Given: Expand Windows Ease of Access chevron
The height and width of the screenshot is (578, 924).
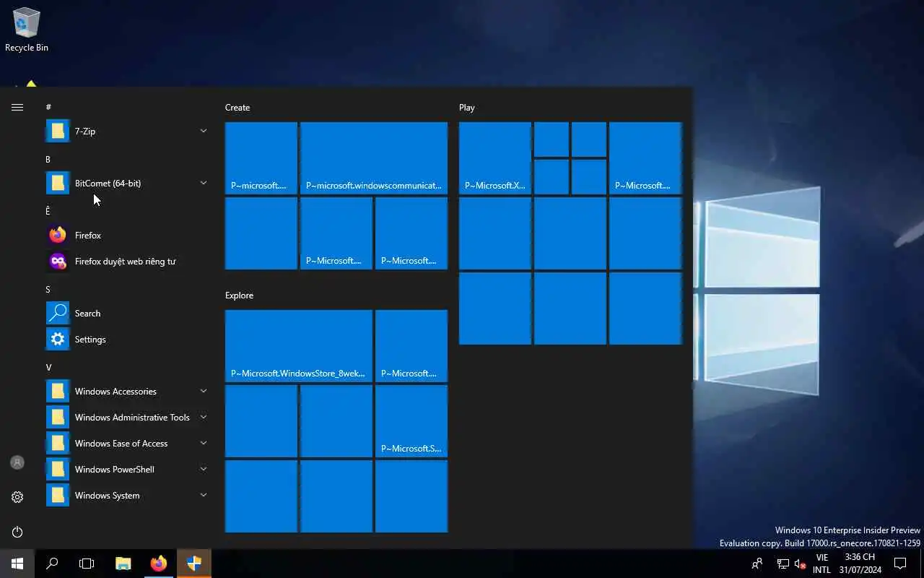Looking at the screenshot, I should [204, 443].
